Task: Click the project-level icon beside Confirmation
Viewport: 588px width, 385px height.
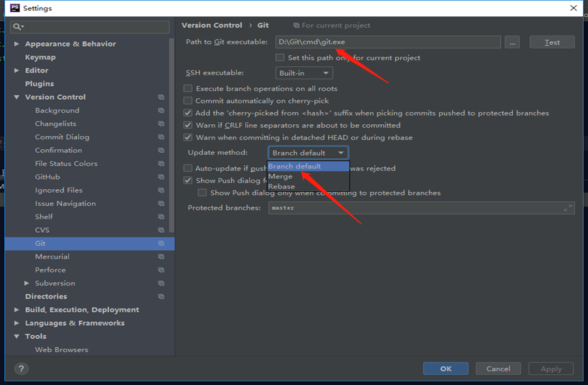Action: [161, 150]
